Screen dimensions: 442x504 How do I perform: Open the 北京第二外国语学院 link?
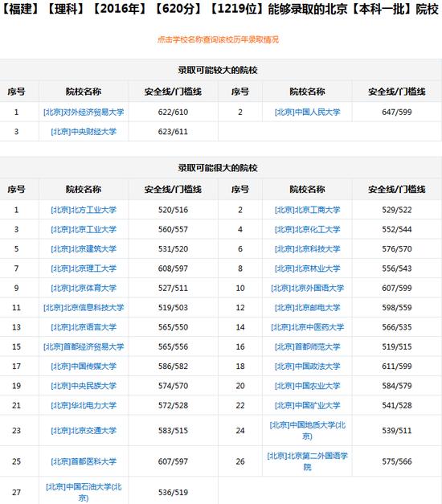click(307, 461)
